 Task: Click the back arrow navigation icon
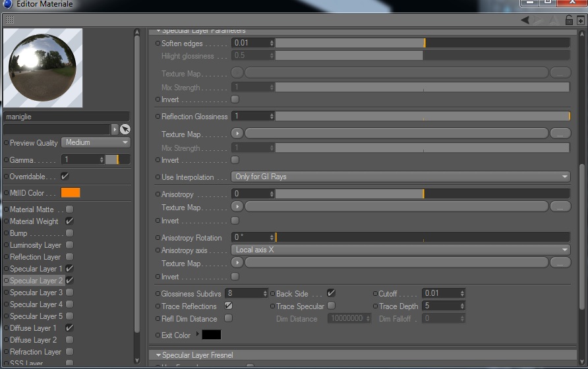point(525,20)
